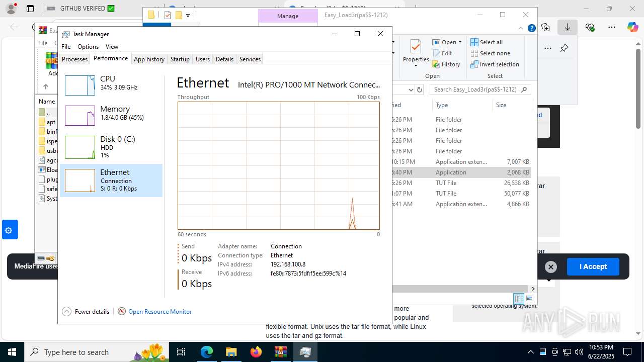Dismiss cookie banner with X icon
This screenshot has height=362, width=644.
[x=551, y=267]
